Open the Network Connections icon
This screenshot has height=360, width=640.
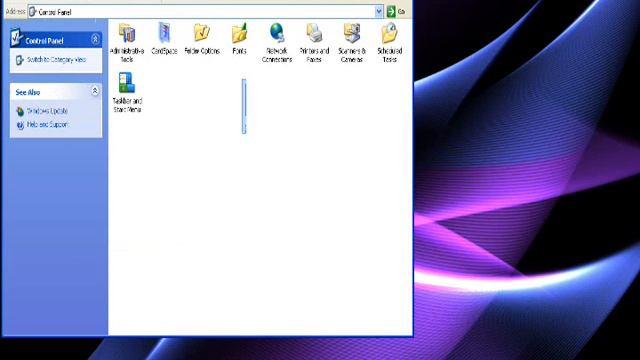pyautogui.click(x=277, y=33)
